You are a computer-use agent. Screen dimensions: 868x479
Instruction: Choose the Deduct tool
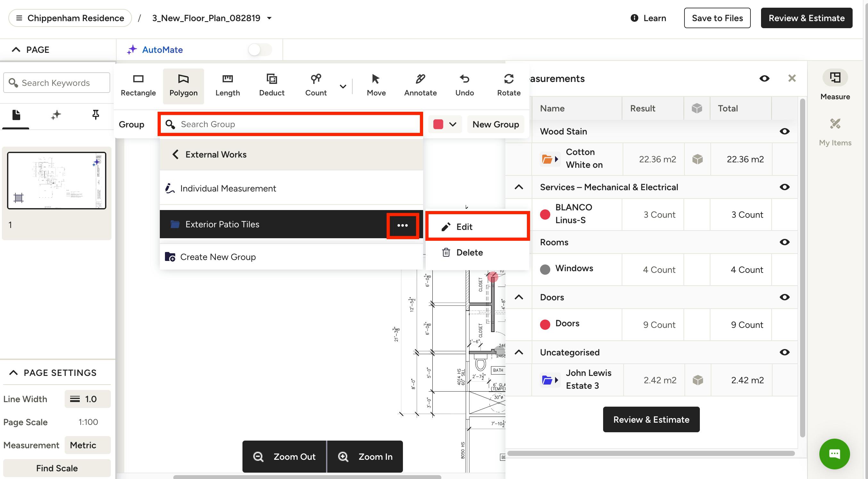pyautogui.click(x=272, y=86)
